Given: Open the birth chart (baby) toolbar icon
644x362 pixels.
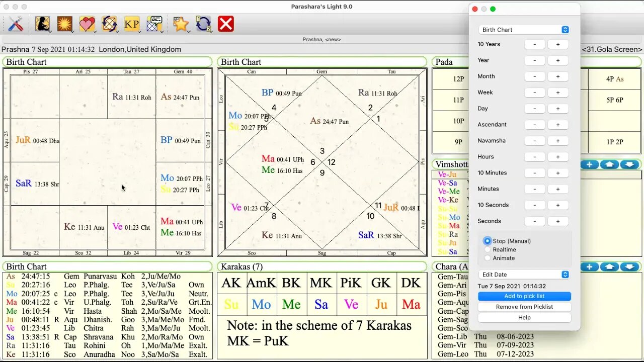Looking at the screenshot, I should pyautogui.click(x=42, y=24).
